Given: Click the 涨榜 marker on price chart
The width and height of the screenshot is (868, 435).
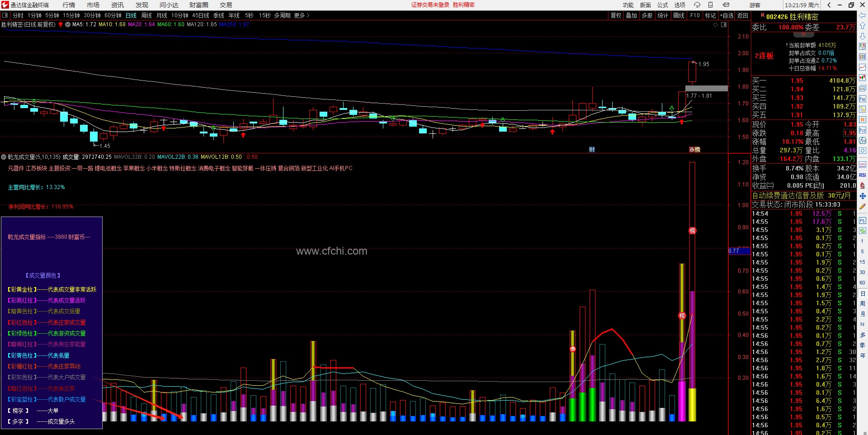Looking at the screenshot, I should 694,150.
